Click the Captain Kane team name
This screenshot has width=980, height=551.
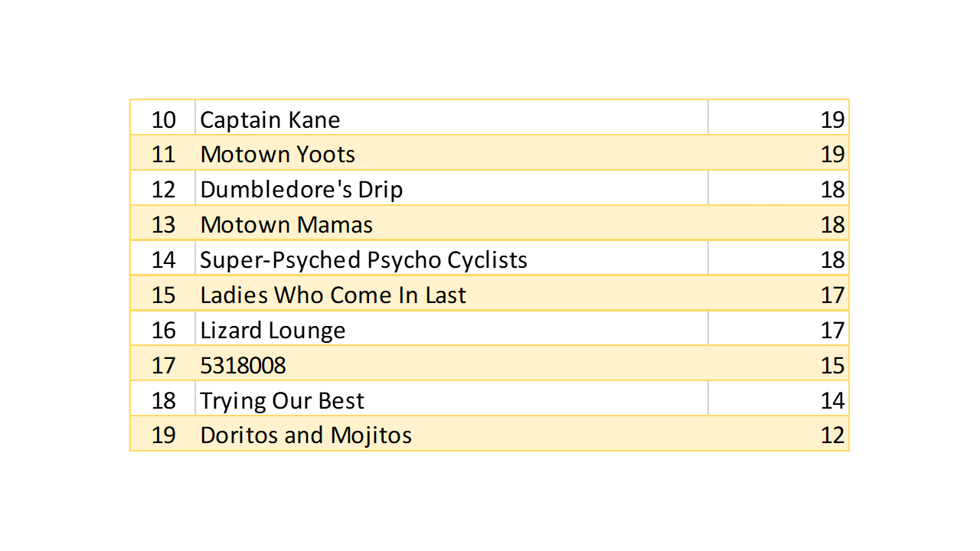[270, 119]
